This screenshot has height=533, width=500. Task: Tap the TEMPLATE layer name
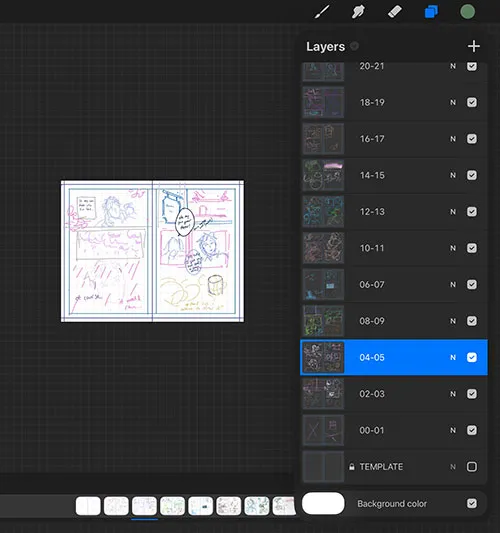[x=381, y=467]
